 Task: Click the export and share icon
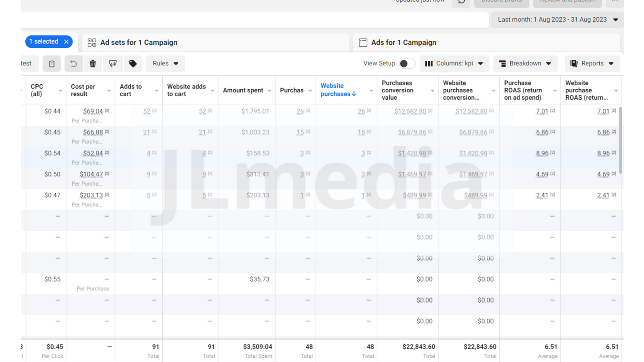[x=113, y=64]
